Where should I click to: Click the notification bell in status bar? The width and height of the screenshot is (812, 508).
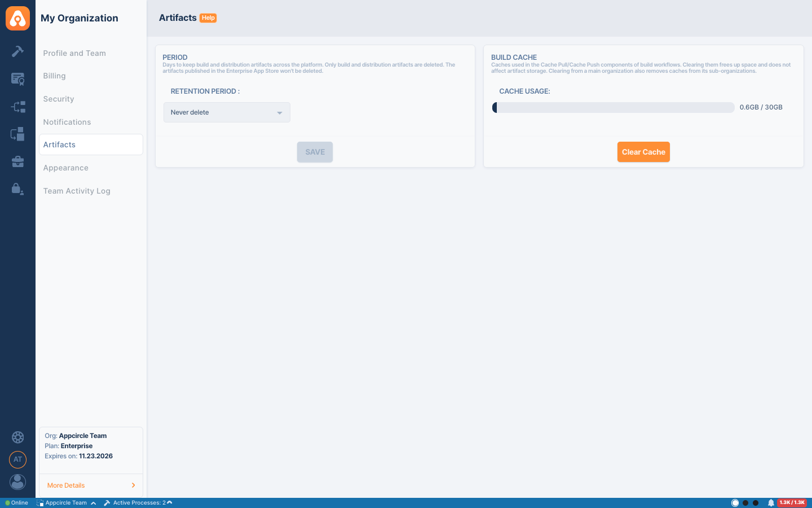tap(771, 503)
